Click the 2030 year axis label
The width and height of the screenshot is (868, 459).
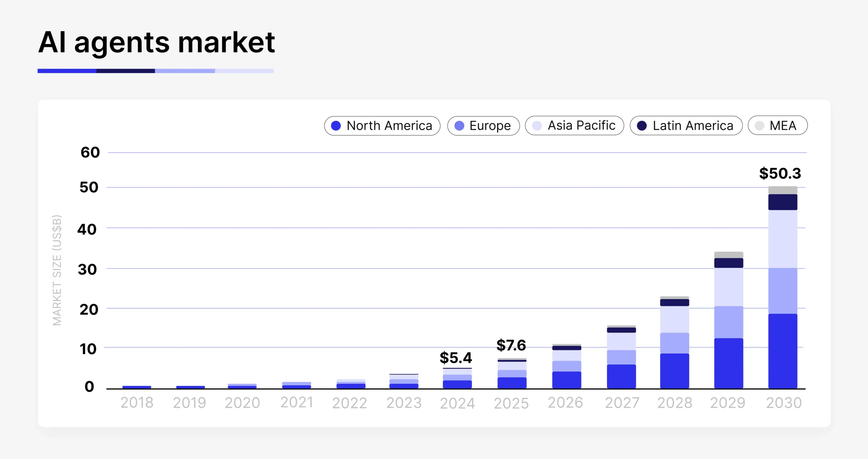coord(784,402)
